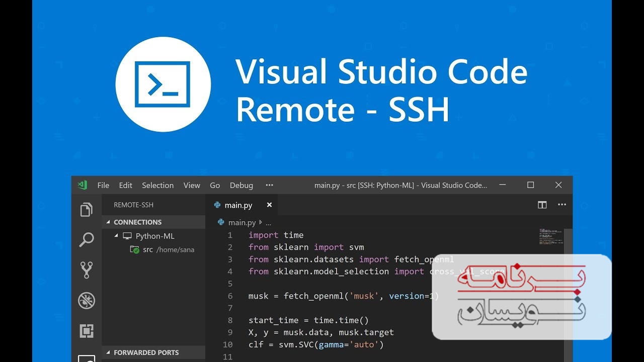Select the main.py editor tab
Viewport: 644px width, 362px height.
242,205
